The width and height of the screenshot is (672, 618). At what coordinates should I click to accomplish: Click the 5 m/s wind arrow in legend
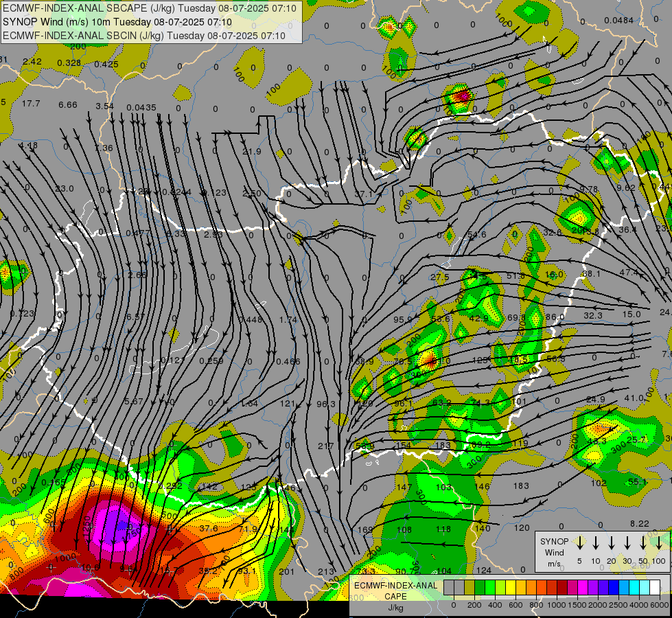[x=579, y=542]
